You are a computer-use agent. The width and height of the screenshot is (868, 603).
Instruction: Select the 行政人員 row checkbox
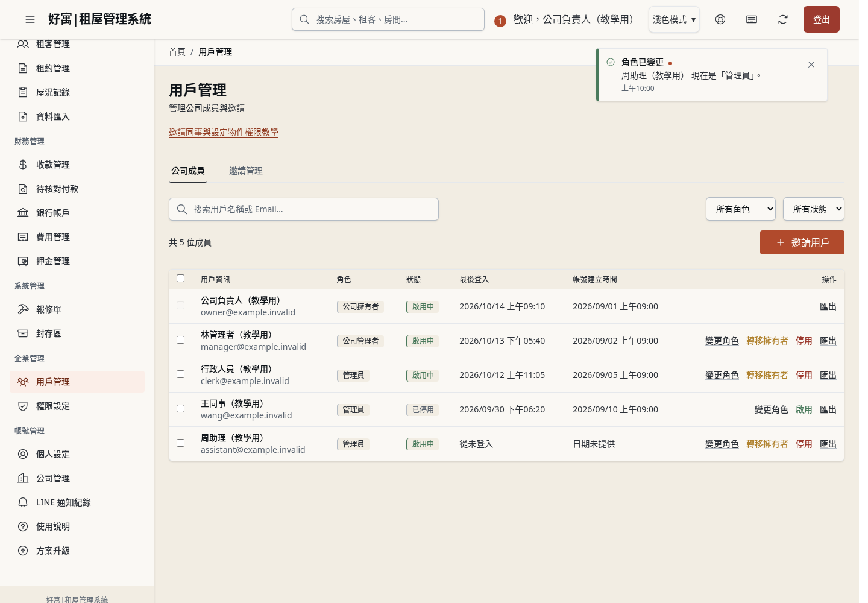point(180,374)
